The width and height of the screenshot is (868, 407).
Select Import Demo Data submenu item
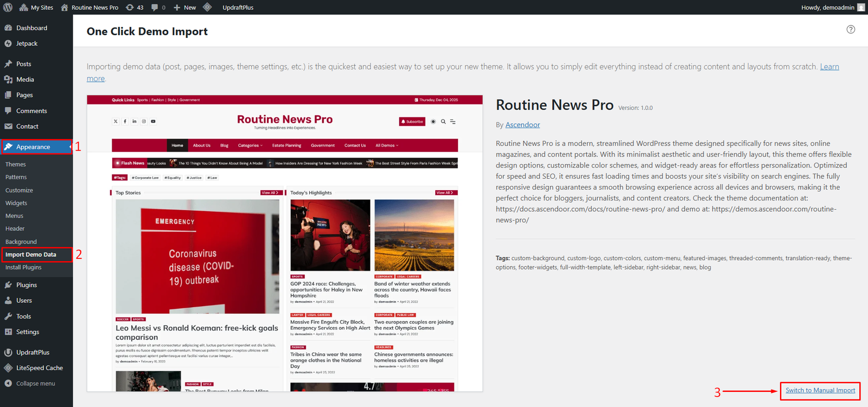31,255
